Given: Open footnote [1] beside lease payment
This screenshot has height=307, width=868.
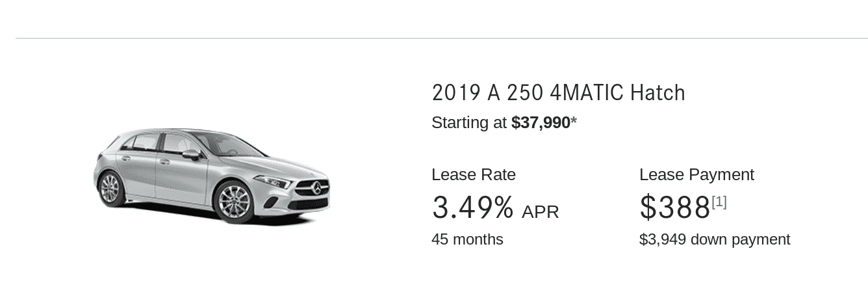Looking at the screenshot, I should click(719, 202).
